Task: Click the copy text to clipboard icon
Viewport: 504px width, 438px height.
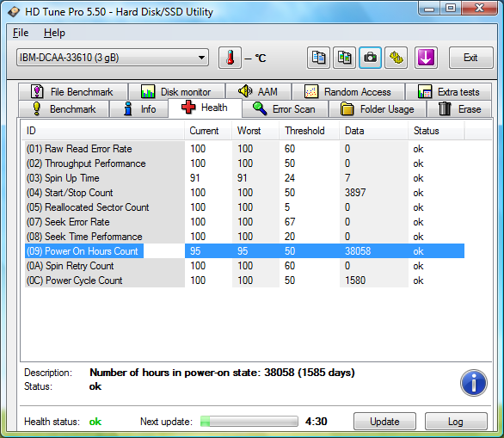Action: 318,58
